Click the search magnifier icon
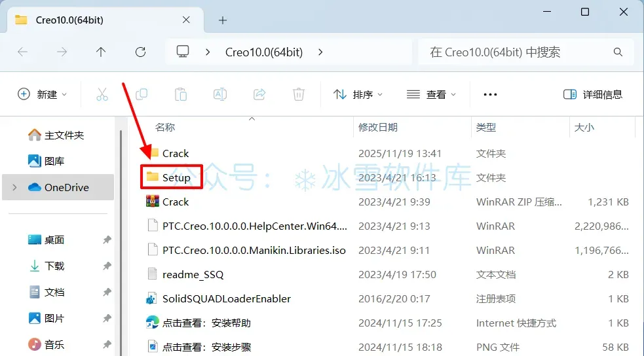This screenshot has height=356, width=644. (618, 52)
